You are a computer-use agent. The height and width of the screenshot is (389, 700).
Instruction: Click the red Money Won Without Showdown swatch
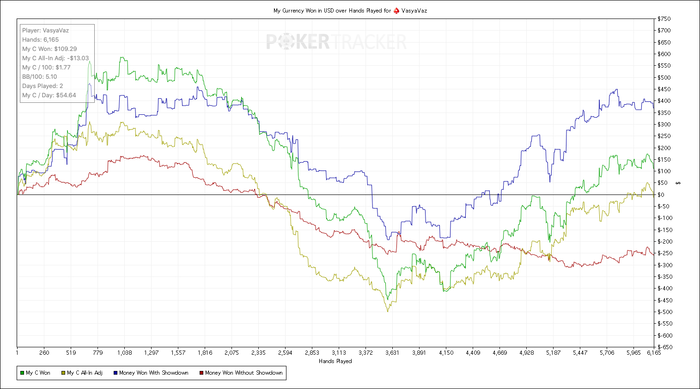(201, 373)
